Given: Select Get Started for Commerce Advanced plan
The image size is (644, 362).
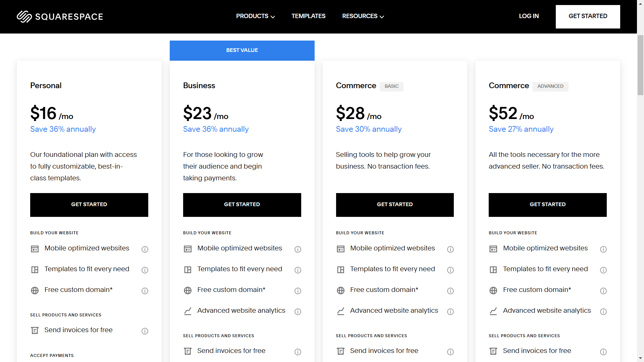Looking at the screenshot, I should point(547,204).
